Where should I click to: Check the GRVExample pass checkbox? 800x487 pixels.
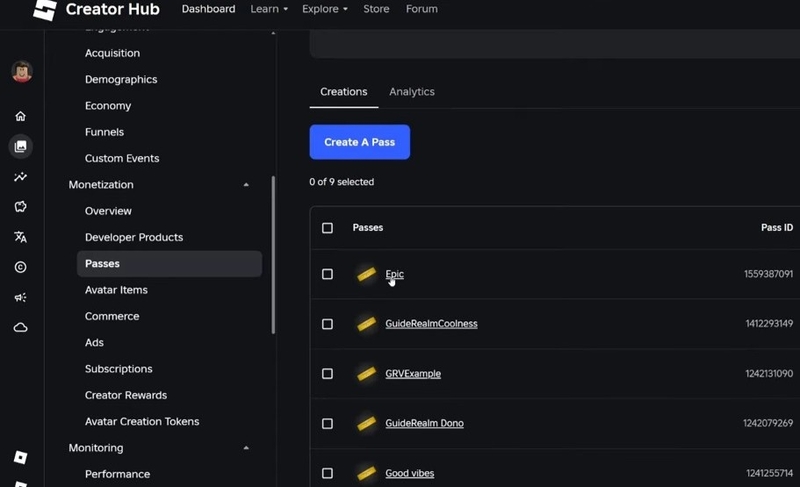(x=328, y=374)
